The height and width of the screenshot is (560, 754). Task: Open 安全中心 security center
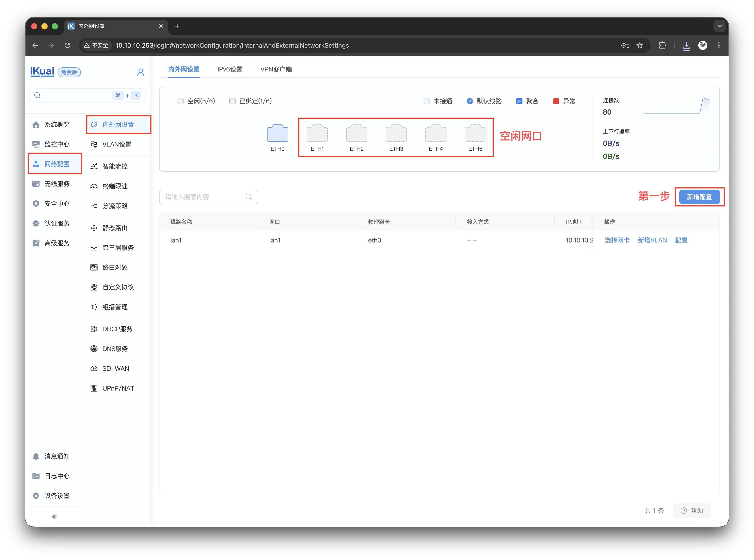57,203
